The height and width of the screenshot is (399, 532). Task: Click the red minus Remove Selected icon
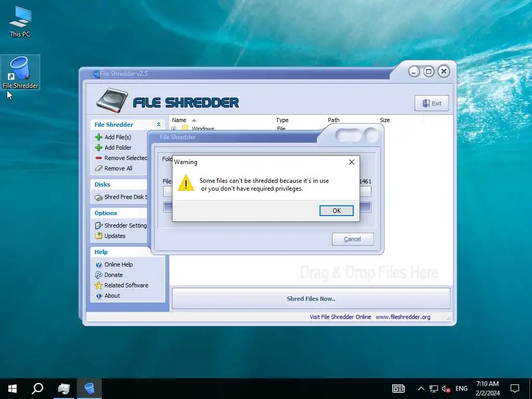click(99, 158)
